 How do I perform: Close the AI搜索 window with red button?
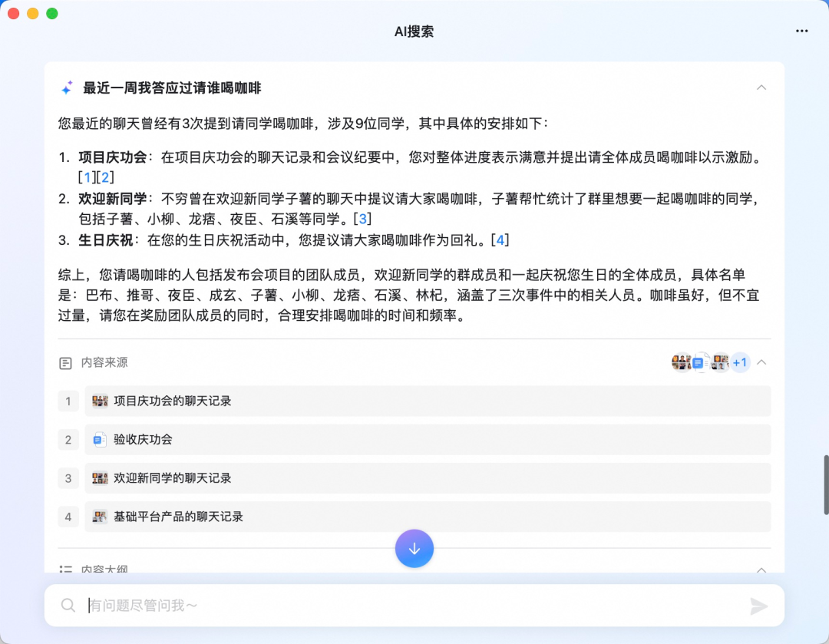(14, 13)
